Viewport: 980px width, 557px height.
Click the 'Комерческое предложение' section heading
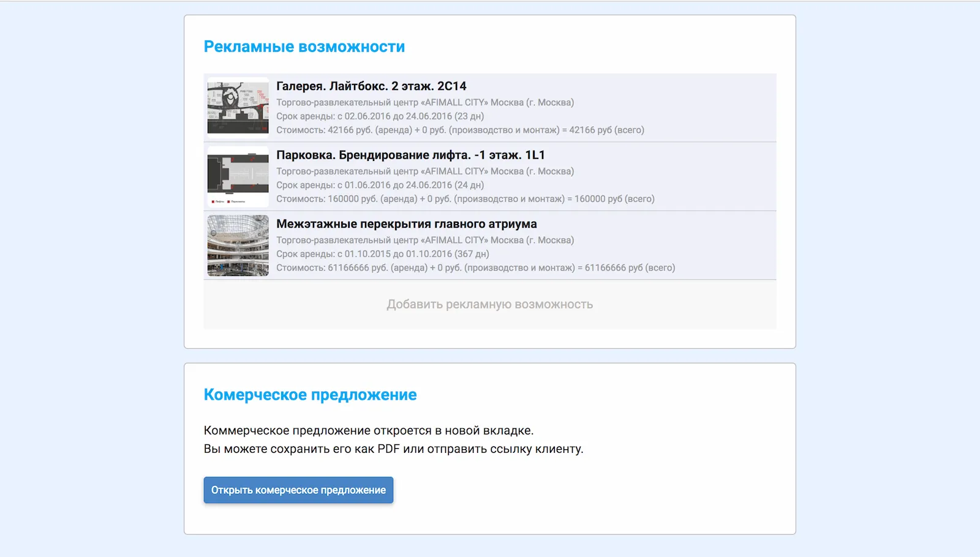click(x=310, y=395)
